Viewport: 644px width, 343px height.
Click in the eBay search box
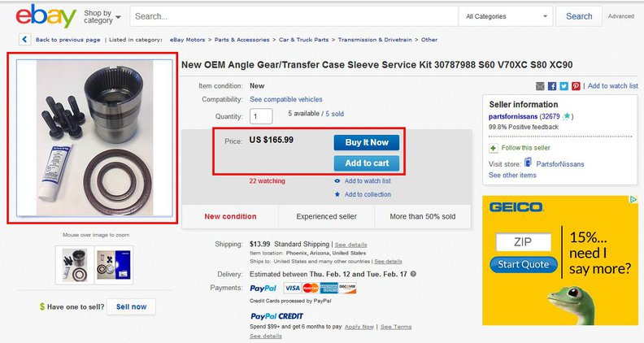[293, 16]
